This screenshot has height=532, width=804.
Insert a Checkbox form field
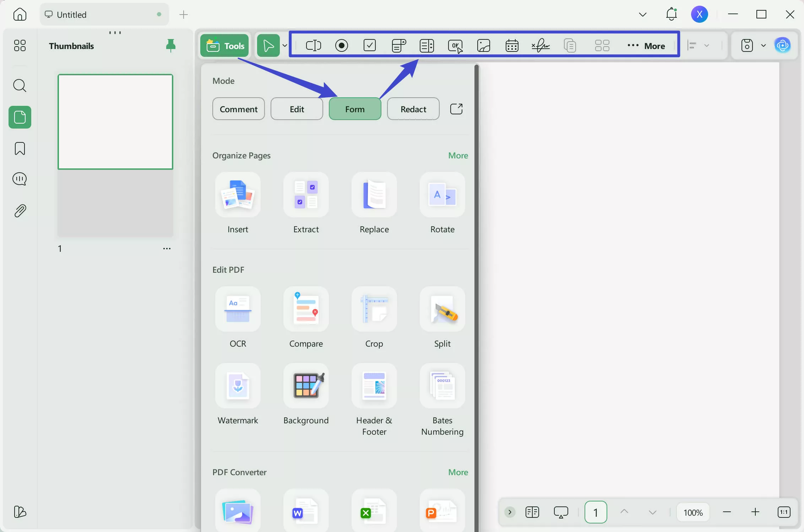coord(369,45)
